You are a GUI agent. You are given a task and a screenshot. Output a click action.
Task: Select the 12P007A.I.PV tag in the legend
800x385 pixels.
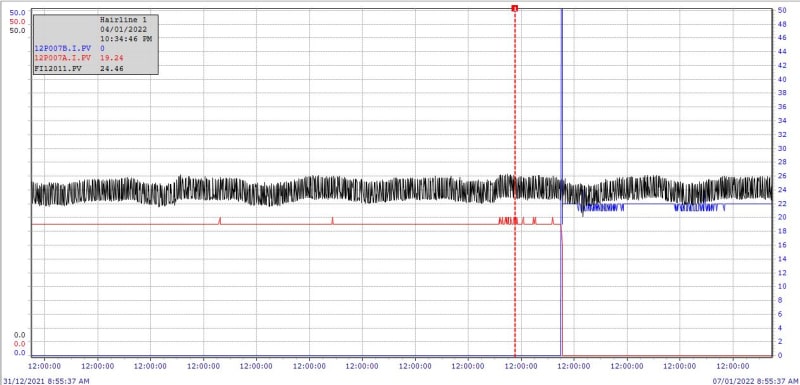(x=63, y=58)
